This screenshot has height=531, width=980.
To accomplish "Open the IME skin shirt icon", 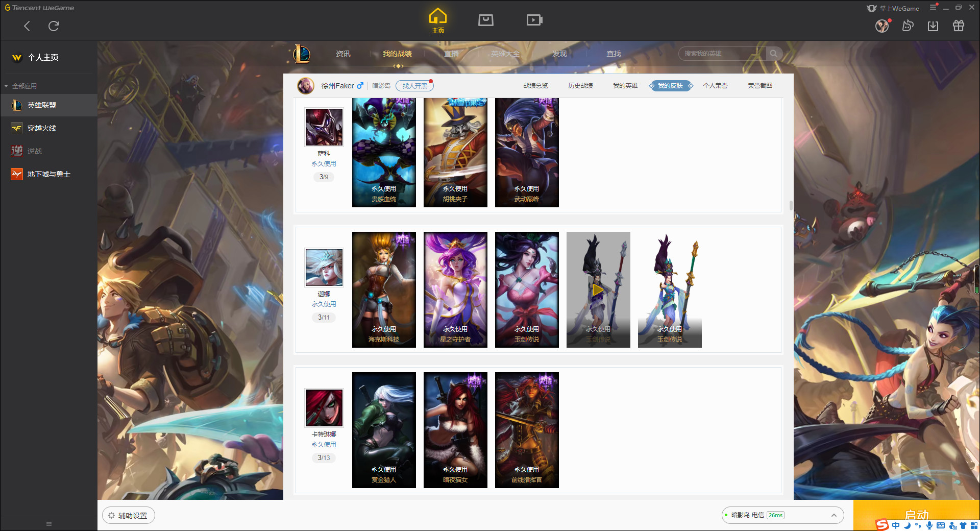I will [963, 525].
